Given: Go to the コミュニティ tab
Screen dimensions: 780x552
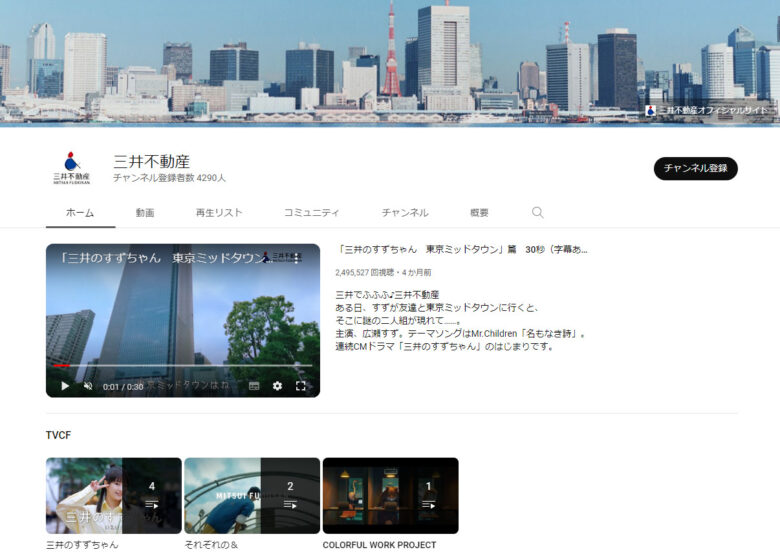Looking at the screenshot, I should [x=311, y=213].
